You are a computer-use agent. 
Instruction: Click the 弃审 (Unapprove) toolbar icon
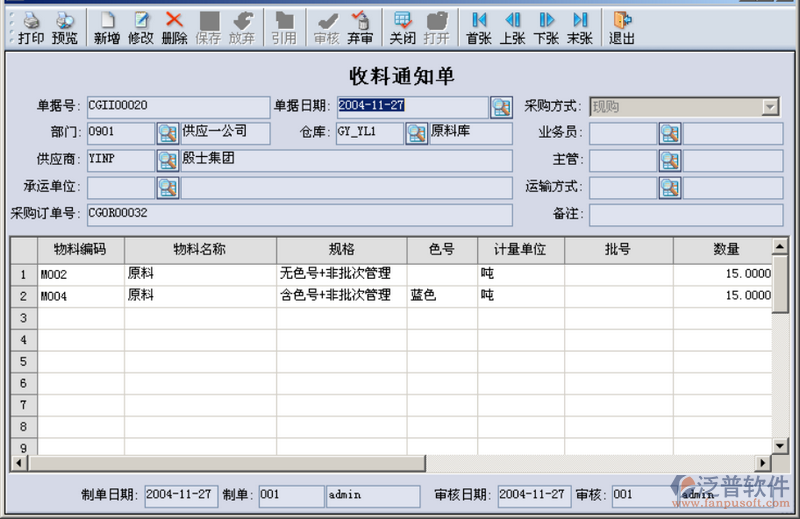[360, 21]
